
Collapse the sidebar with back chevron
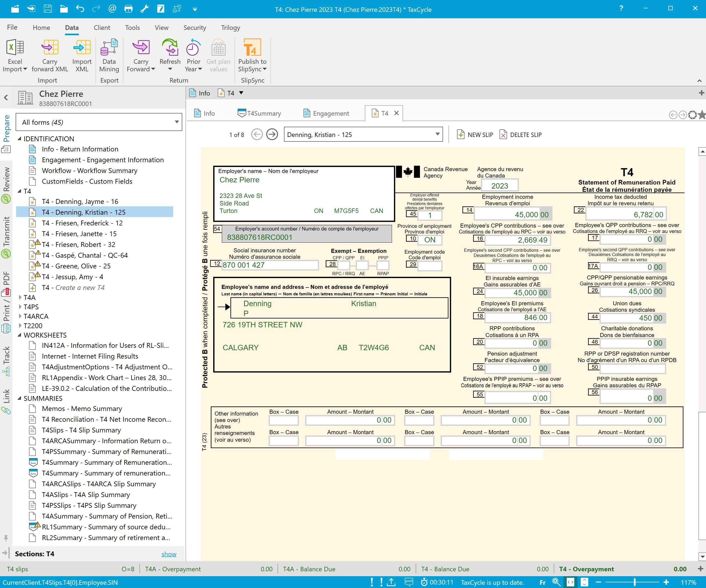(6, 98)
